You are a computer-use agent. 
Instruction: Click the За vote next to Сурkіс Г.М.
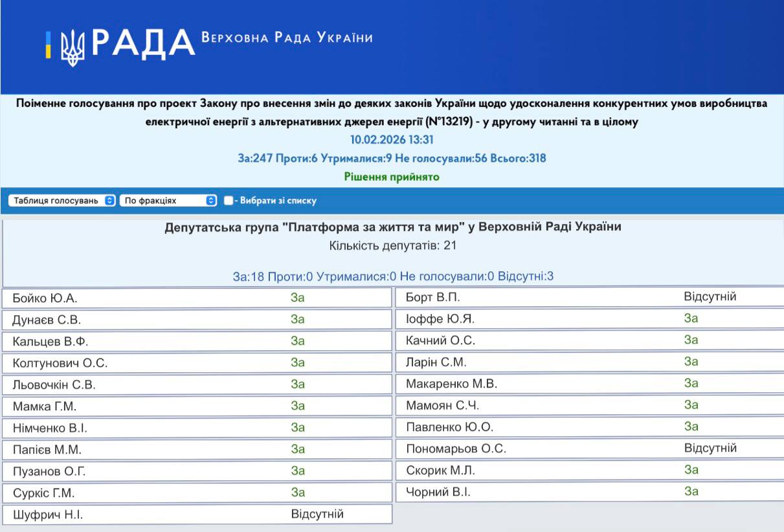click(297, 493)
